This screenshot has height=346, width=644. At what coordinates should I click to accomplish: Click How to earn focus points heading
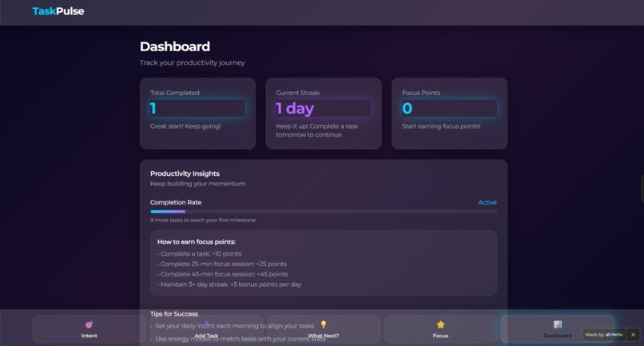197,241
